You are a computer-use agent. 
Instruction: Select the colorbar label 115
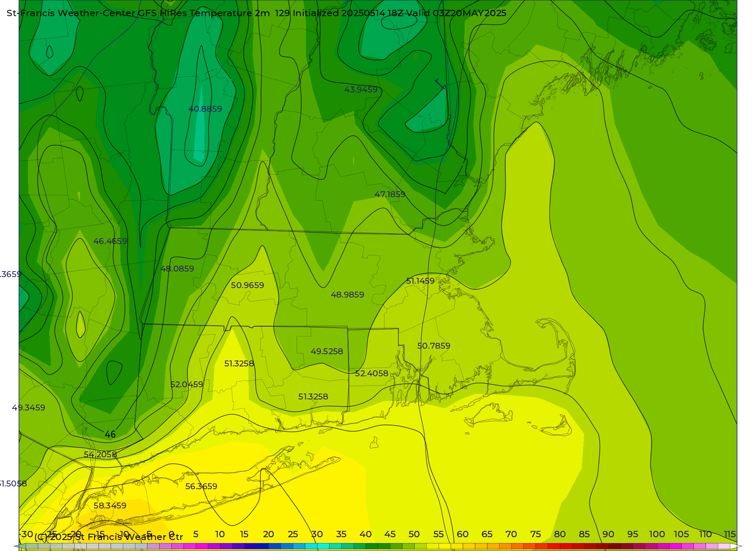(730, 534)
